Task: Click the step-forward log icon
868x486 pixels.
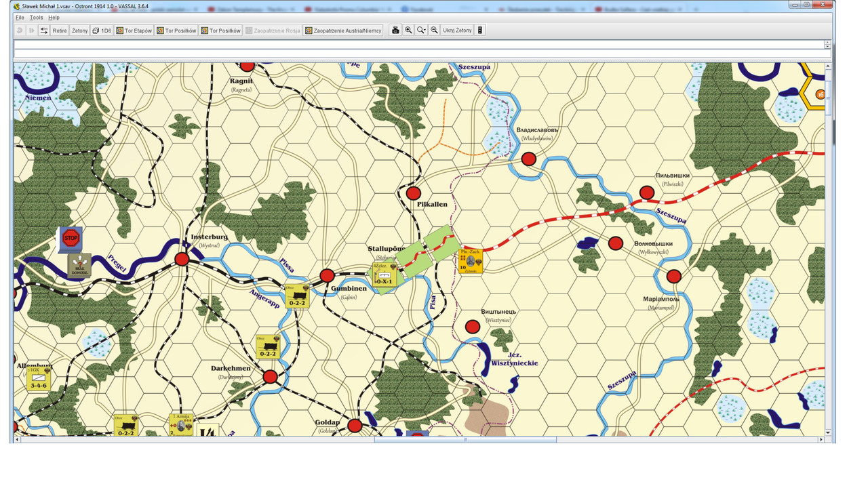Action: pyautogui.click(x=31, y=31)
